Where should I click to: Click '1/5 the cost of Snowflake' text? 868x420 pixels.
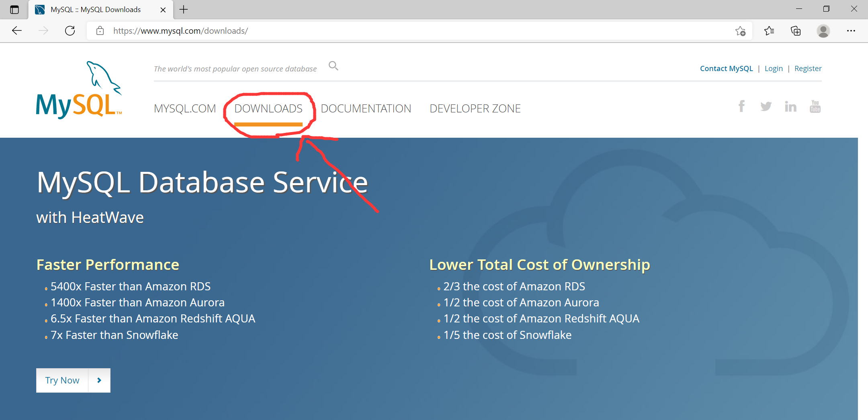click(507, 335)
